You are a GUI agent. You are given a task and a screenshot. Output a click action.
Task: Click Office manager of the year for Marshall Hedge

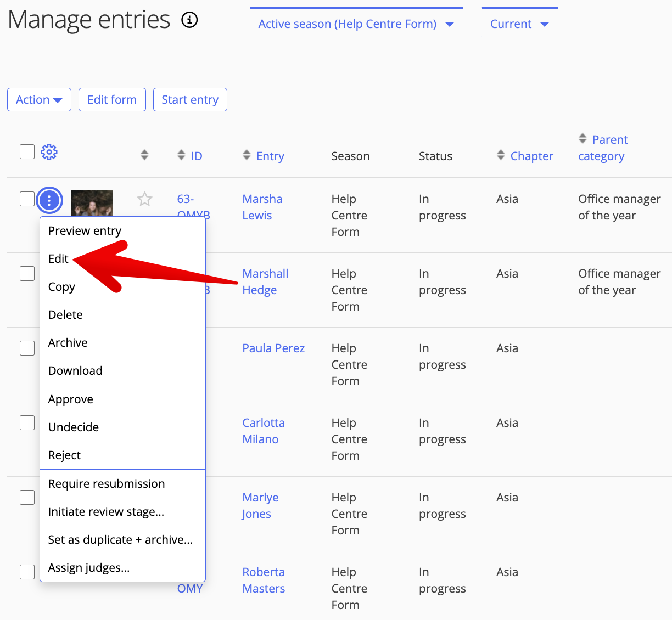(619, 281)
